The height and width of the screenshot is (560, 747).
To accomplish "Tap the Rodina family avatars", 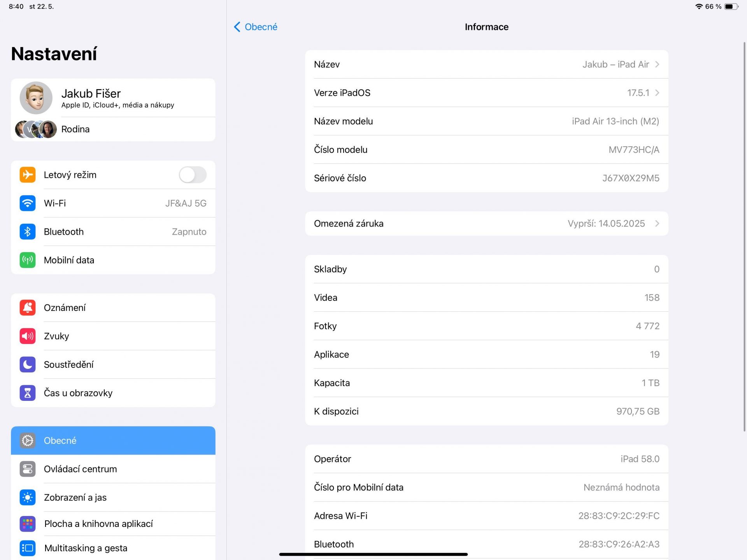I will pyautogui.click(x=36, y=129).
